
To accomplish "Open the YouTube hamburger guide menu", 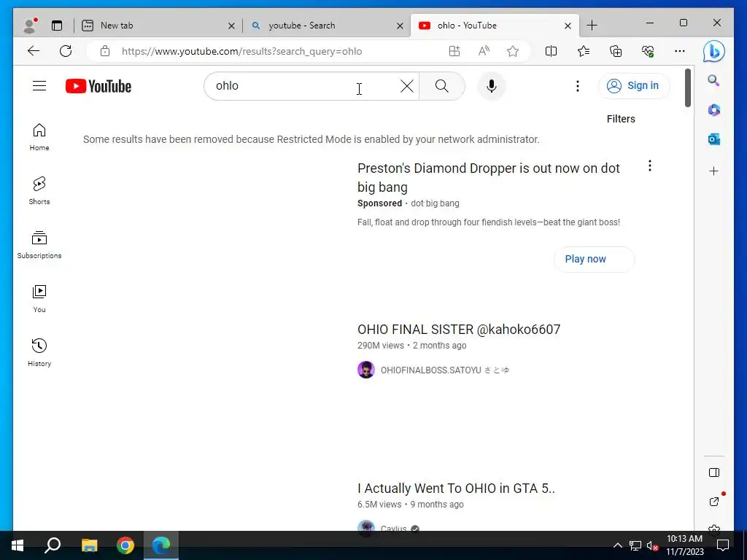I will pos(39,86).
